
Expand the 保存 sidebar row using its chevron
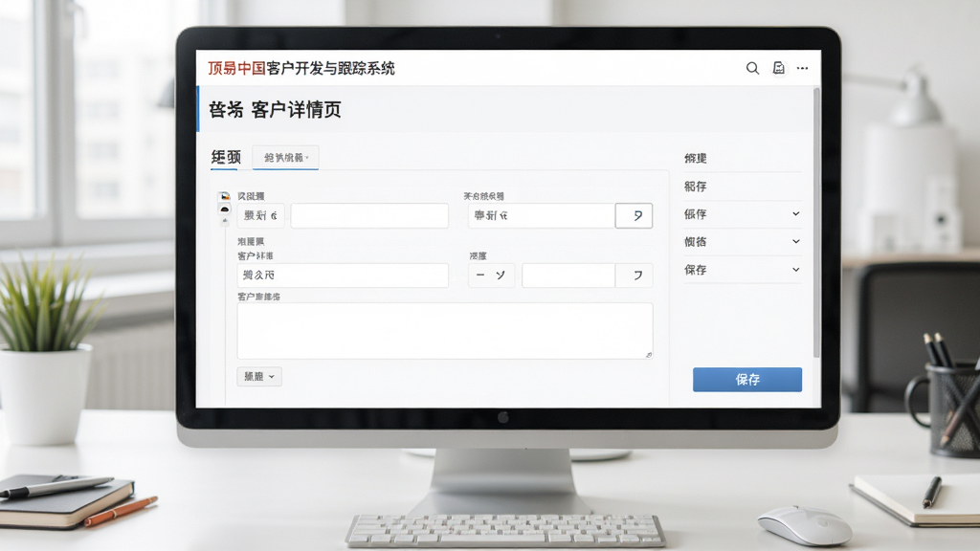coord(795,269)
